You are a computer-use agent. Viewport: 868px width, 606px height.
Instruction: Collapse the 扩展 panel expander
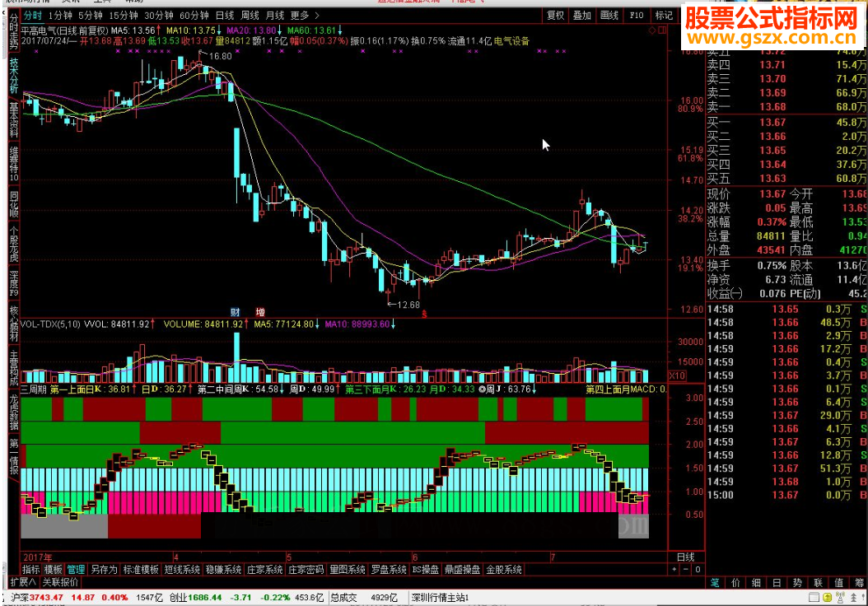pos(22,583)
